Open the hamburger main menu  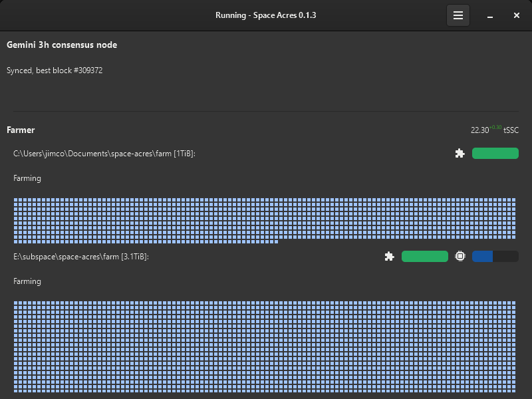(x=458, y=15)
